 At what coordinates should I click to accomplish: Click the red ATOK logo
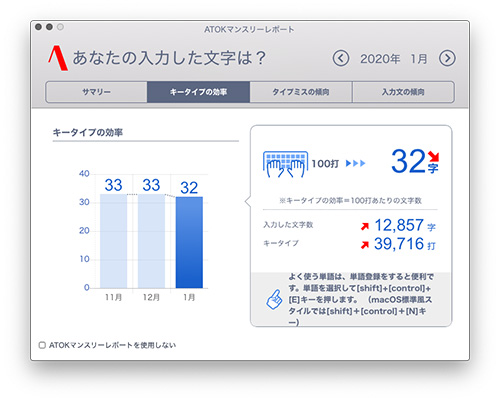[58, 58]
